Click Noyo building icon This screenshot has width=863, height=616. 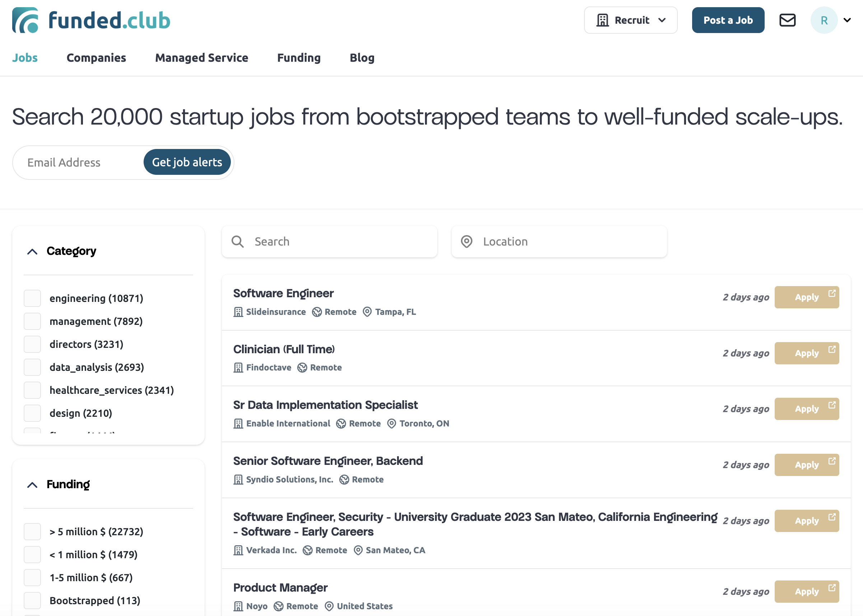(x=238, y=607)
